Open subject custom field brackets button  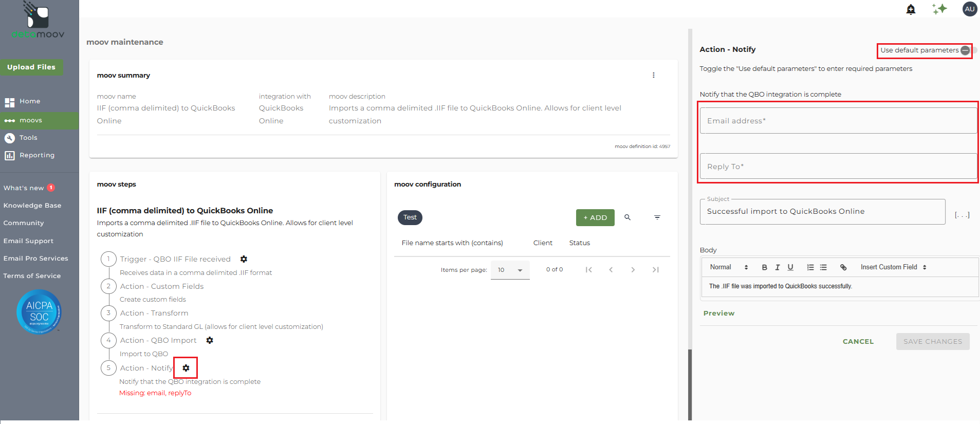click(962, 214)
